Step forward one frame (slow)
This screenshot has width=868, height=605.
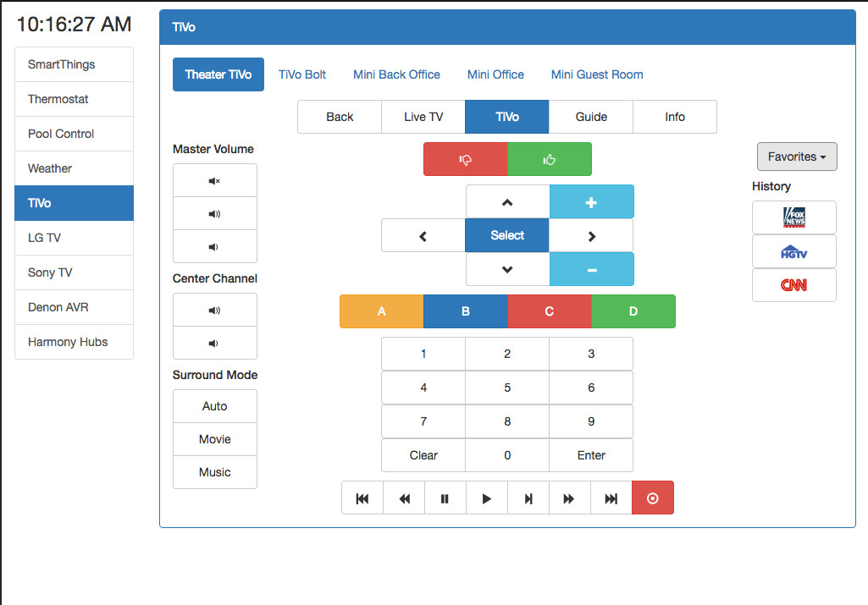click(528, 498)
